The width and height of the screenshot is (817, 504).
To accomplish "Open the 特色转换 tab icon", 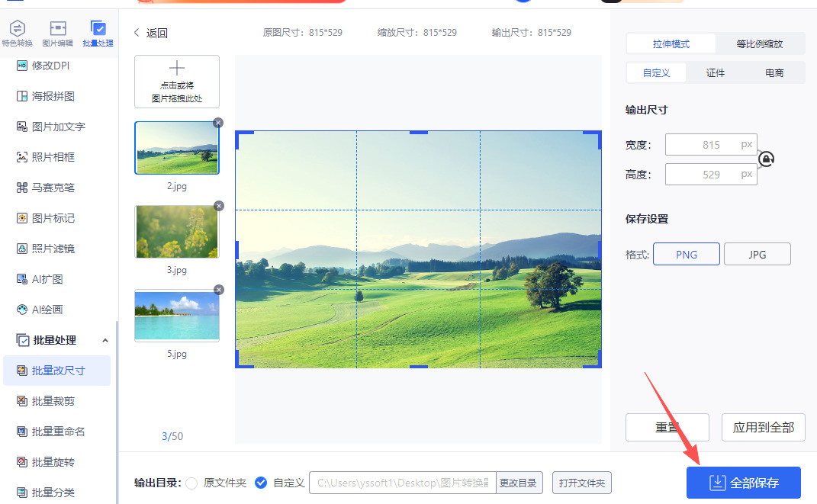I will point(18,27).
